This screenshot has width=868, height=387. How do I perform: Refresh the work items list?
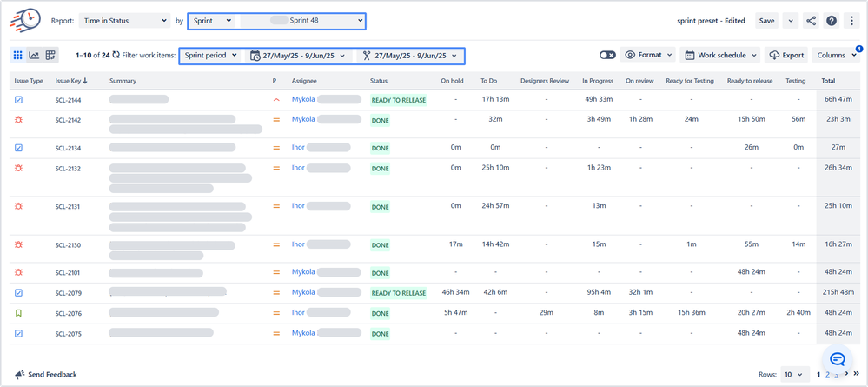[x=116, y=55]
